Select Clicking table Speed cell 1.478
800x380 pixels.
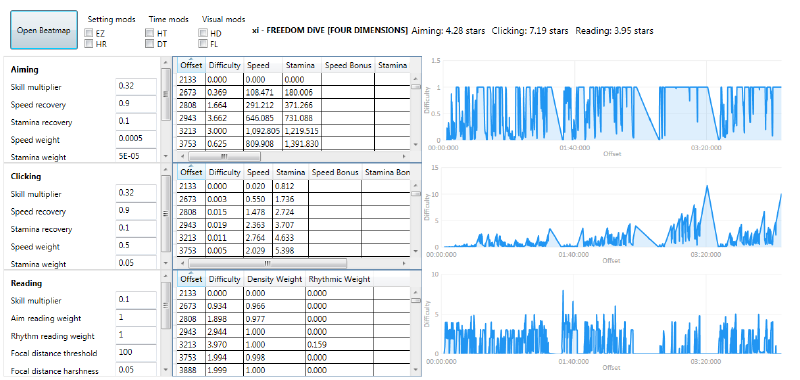click(x=259, y=212)
